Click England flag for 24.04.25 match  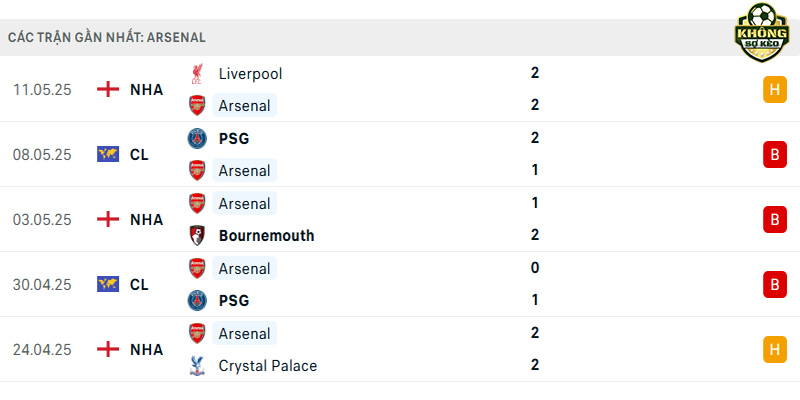pos(108,349)
